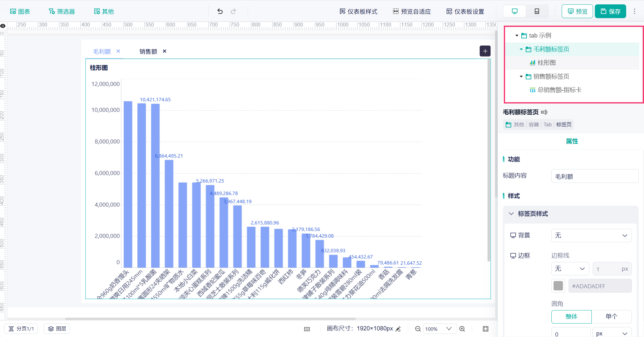Click the 标题内容 input field
The width and height of the screenshot is (644, 337).
(595, 176)
